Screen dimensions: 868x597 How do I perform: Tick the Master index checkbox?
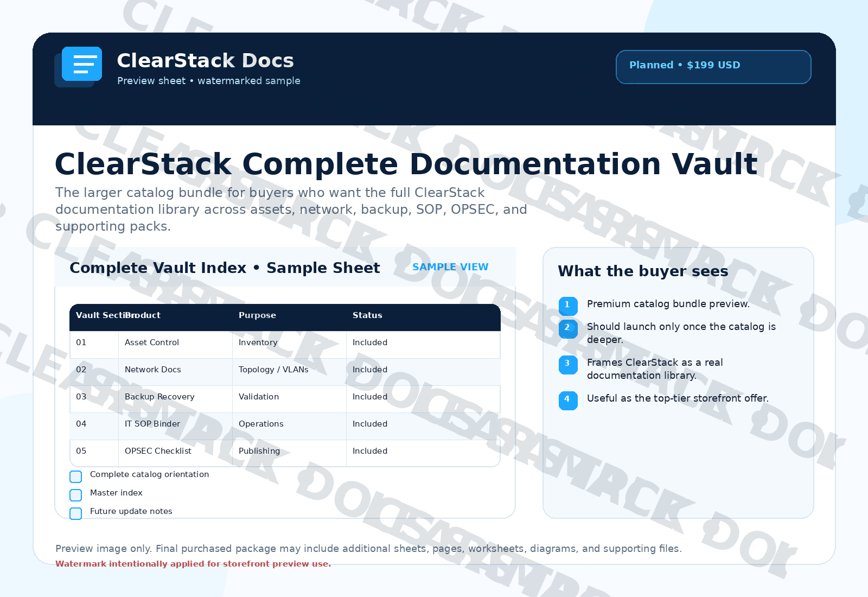[76, 495]
